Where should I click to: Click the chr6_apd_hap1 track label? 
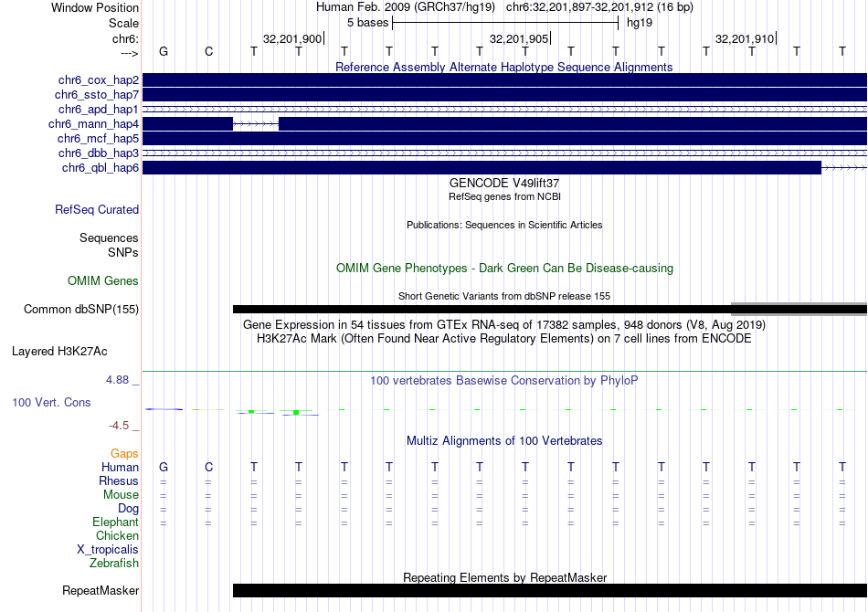(x=99, y=109)
